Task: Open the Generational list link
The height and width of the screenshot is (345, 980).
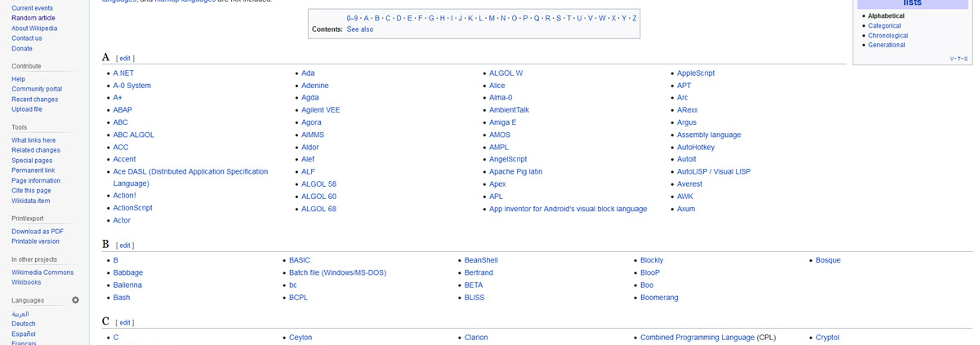Action: (x=886, y=45)
